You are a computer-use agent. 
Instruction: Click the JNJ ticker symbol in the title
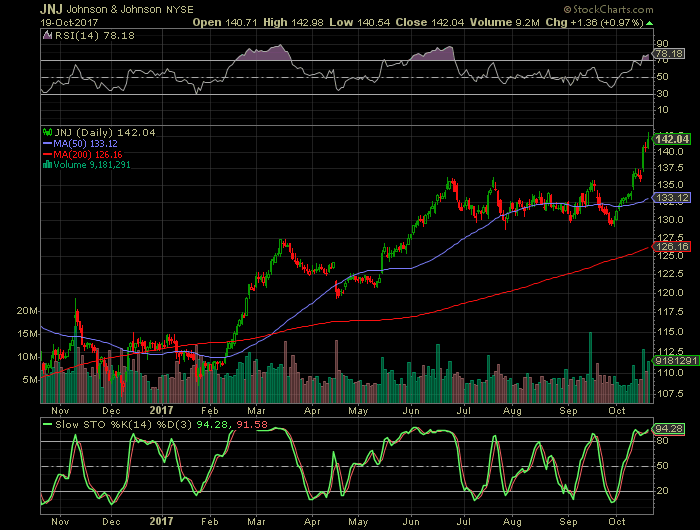[51, 9]
